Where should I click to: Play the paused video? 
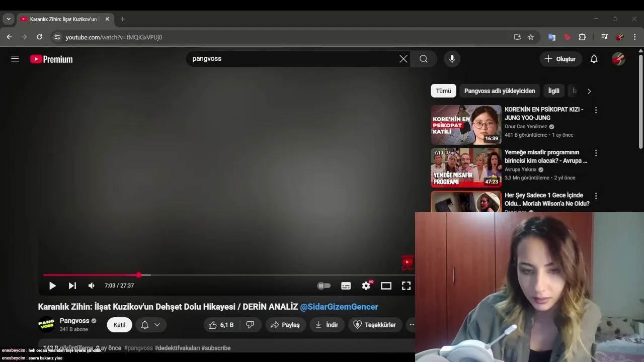(x=52, y=286)
